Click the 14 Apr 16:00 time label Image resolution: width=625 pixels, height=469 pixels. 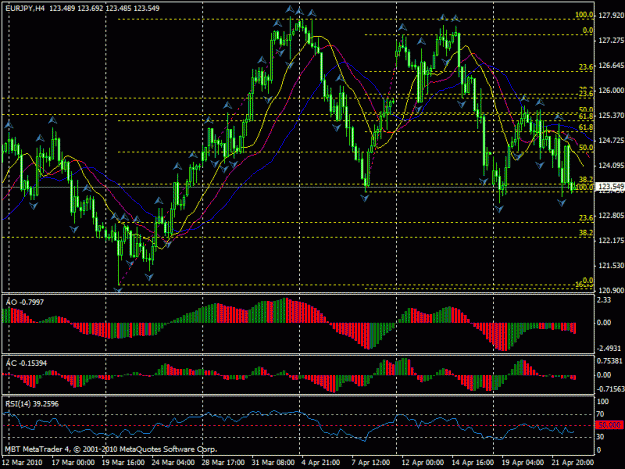[472, 463]
